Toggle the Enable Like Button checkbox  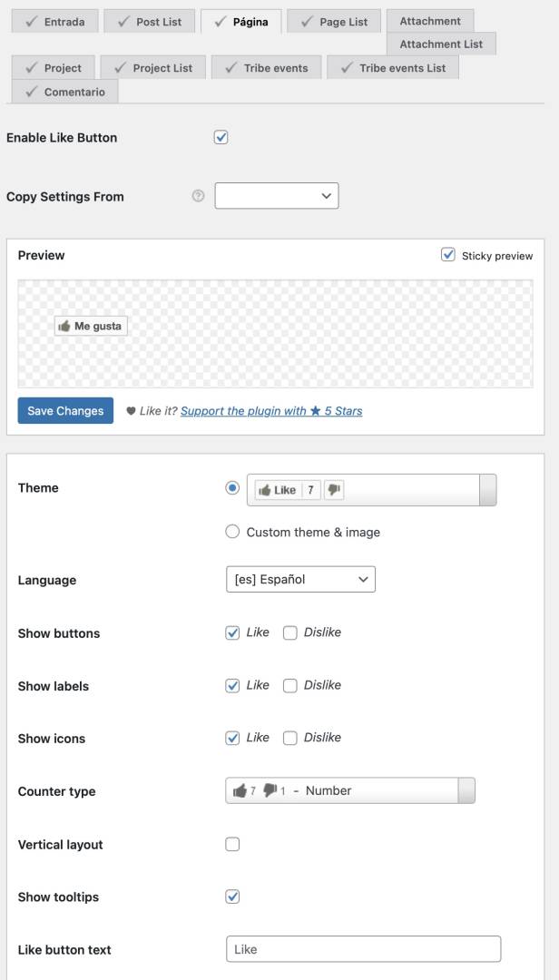221,138
